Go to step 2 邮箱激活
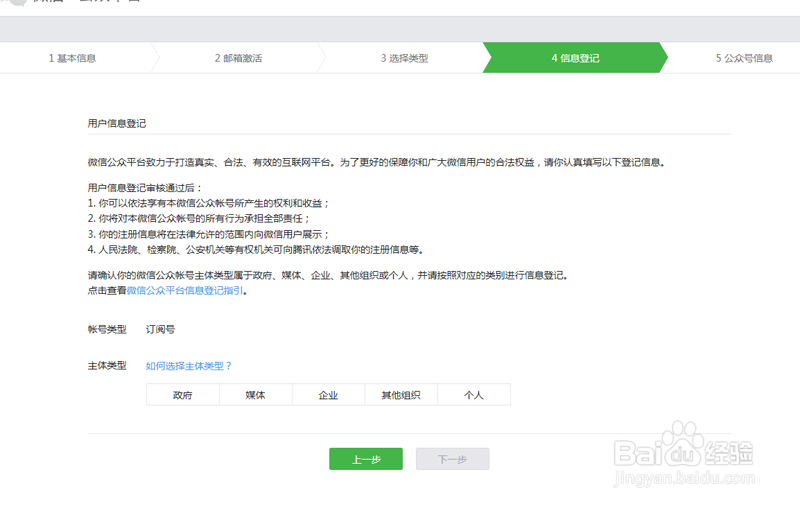The image size is (800, 506). [x=238, y=58]
